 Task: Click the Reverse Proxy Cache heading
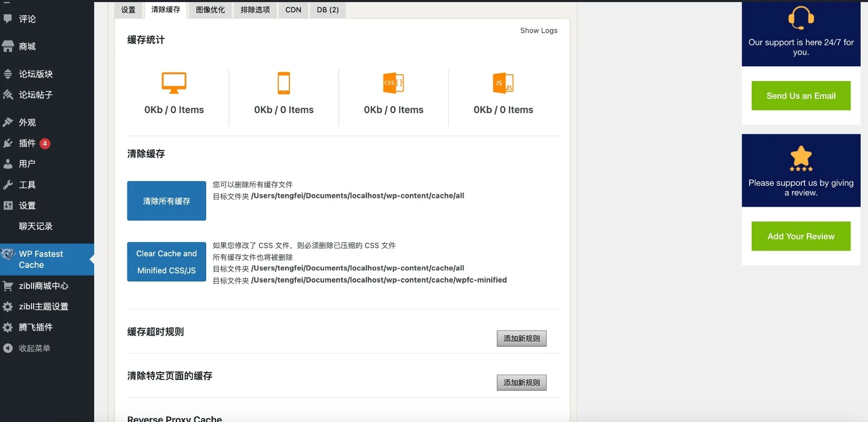[175, 419]
